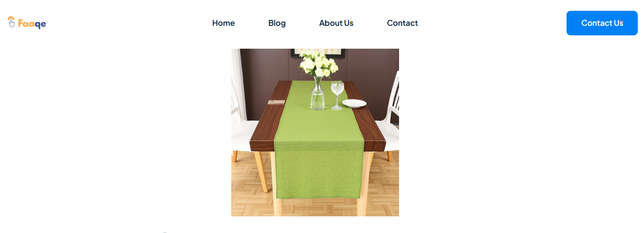Image resolution: width=644 pixels, height=233 pixels.
Task: Open the About Us page
Action: (336, 23)
